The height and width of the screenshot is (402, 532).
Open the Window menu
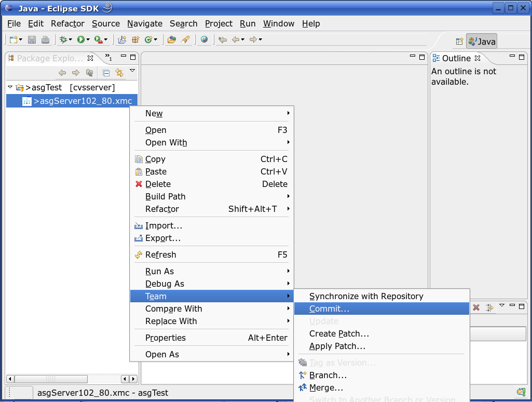[279, 24]
